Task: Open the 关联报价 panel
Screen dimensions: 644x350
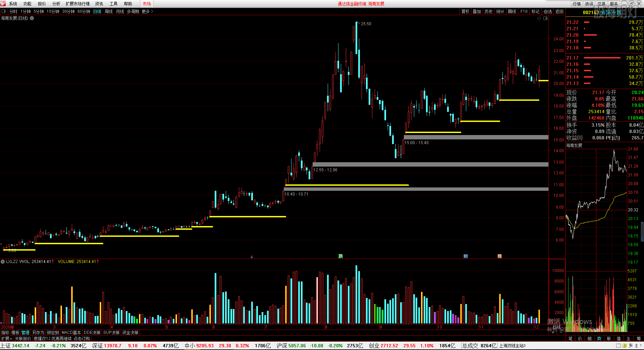Action: point(23,339)
